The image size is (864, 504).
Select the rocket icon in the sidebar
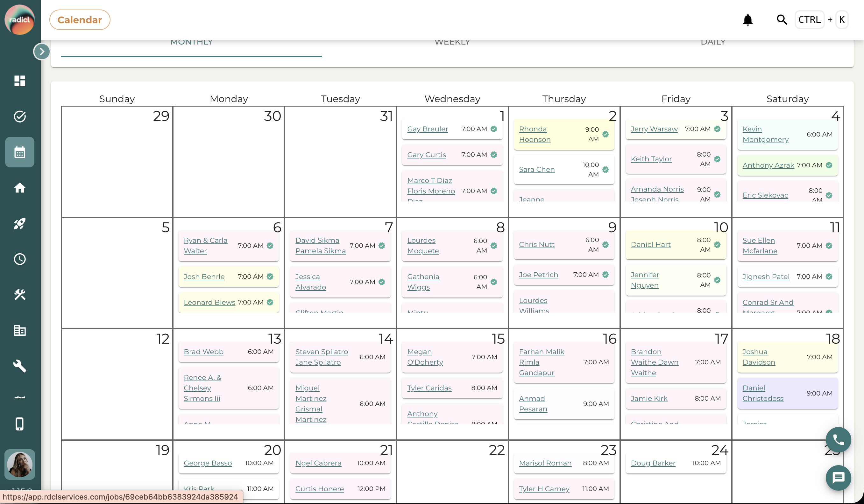19,224
